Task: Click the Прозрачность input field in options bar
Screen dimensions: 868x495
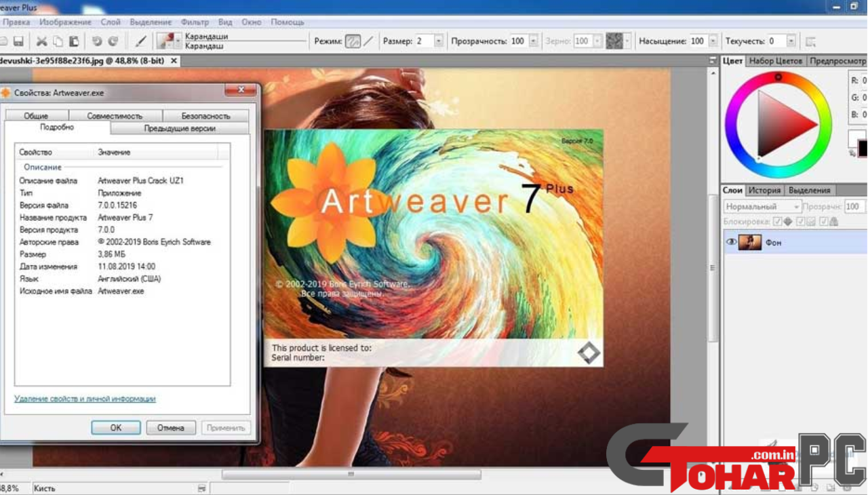Action: [519, 41]
